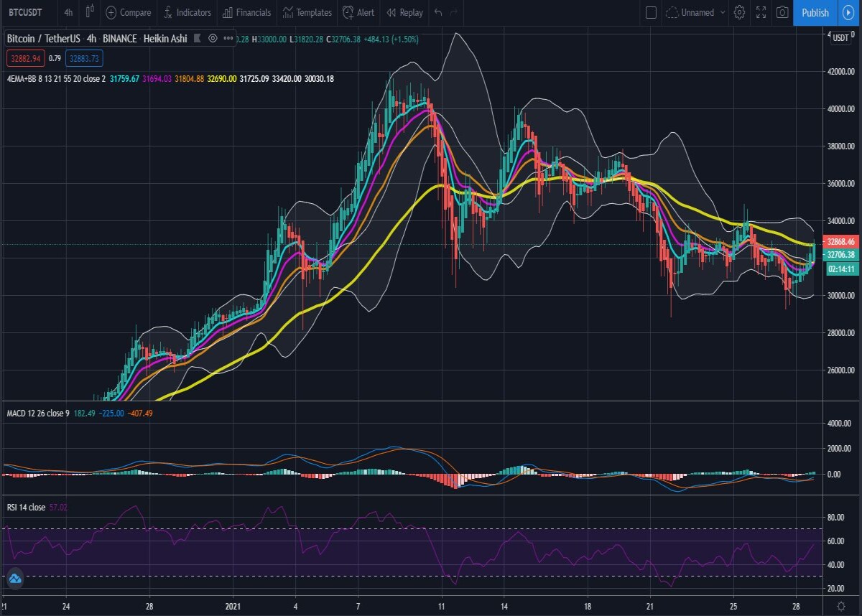Click the yellow EMA value 32690.00
862x616 pixels.
tap(222, 78)
